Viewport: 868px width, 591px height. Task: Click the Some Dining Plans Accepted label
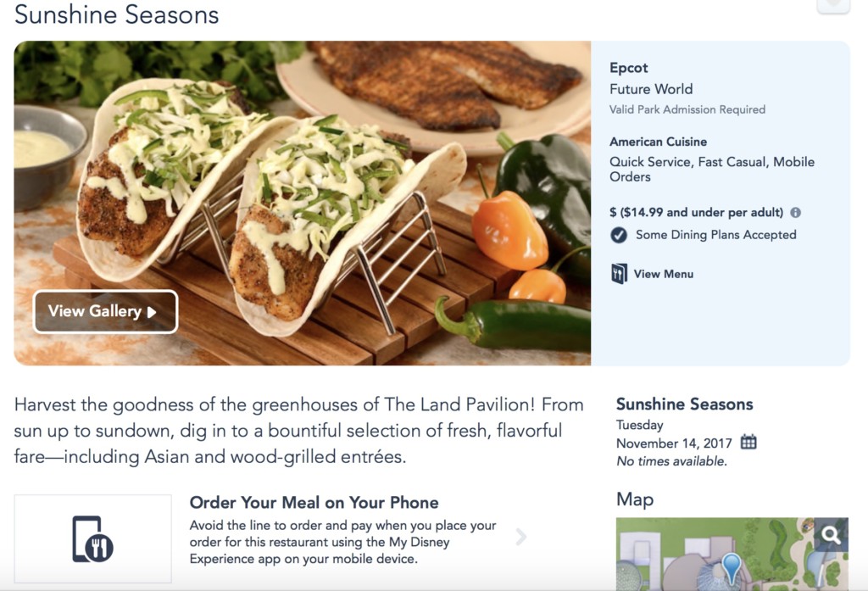[716, 235]
